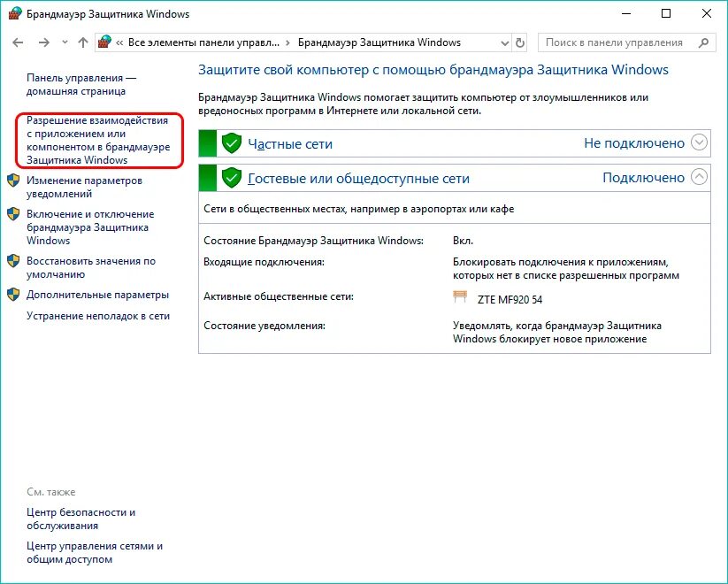Click 'Состояние уведомления:' label
The image size is (728, 584).
click(x=264, y=326)
